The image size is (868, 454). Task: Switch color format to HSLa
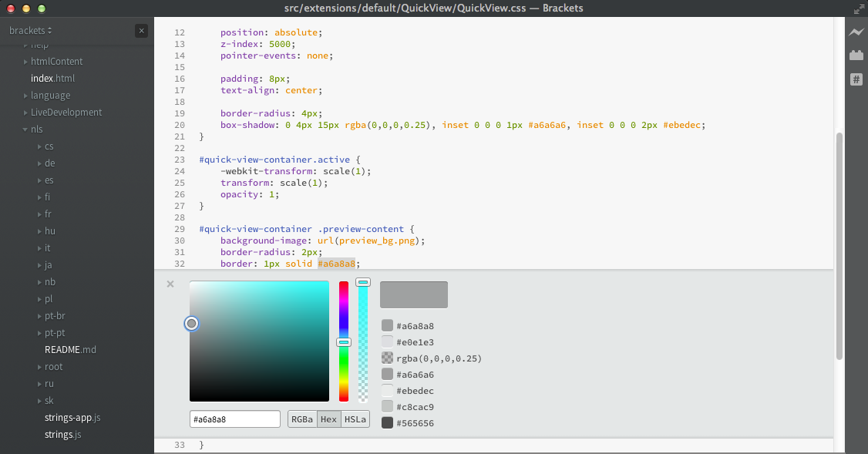pyautogui.click(x=355, y=419)
